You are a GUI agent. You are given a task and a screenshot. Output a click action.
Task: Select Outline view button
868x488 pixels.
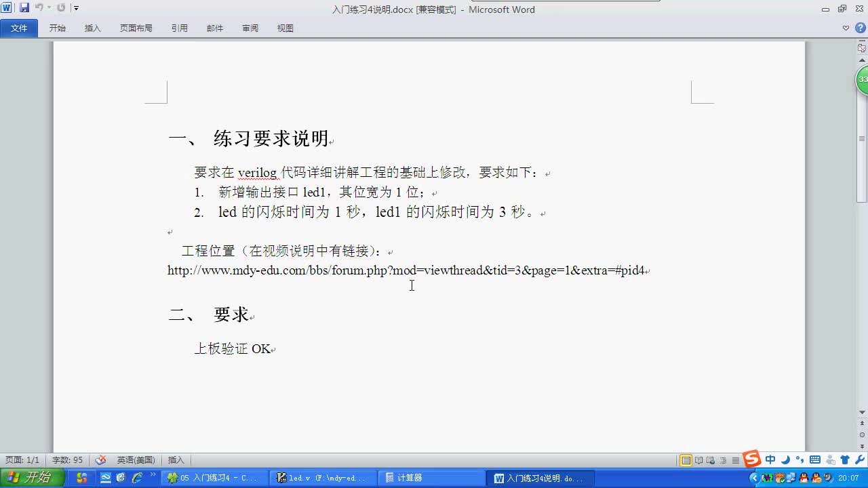[x=724, y=460]
